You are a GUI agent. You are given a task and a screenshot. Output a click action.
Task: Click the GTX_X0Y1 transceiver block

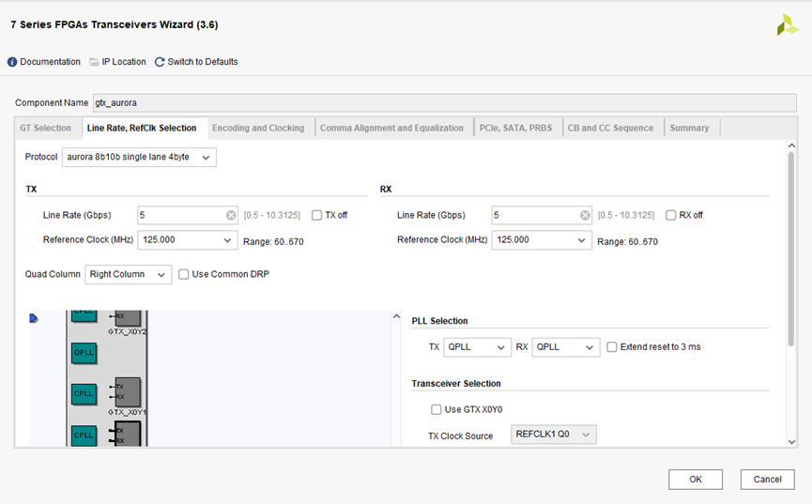click(127, 390)
